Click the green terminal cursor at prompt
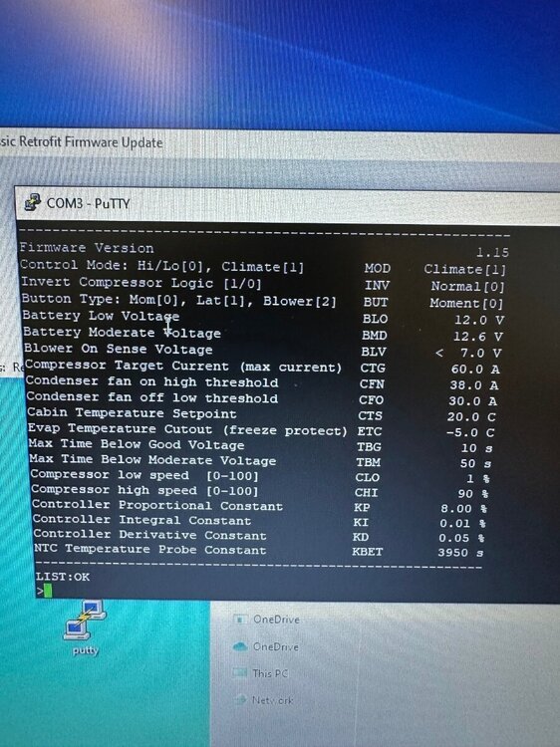The width and height of the screenshot is (560, 747). pos(48,591)
